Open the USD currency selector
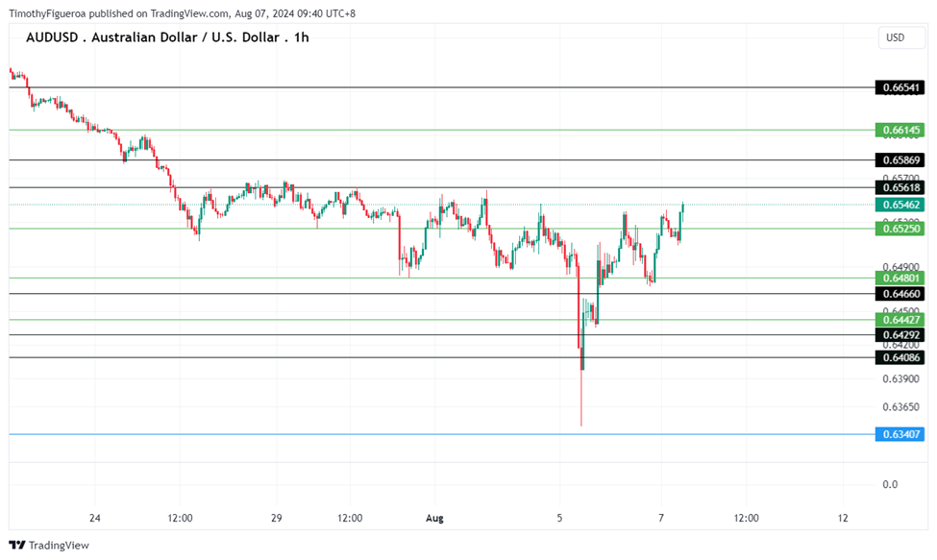 [895, 38]
